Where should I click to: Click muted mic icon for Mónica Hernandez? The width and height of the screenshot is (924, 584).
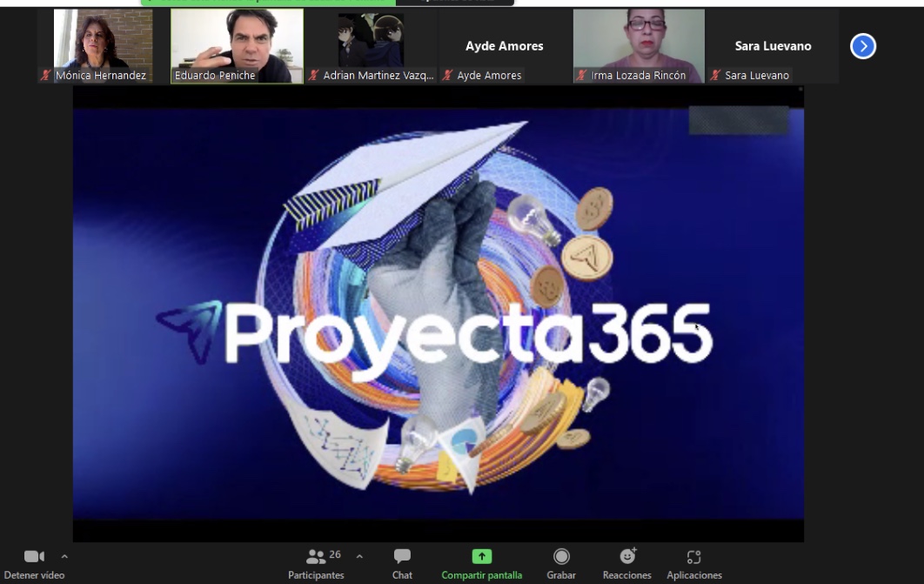[x=45, y=76]
